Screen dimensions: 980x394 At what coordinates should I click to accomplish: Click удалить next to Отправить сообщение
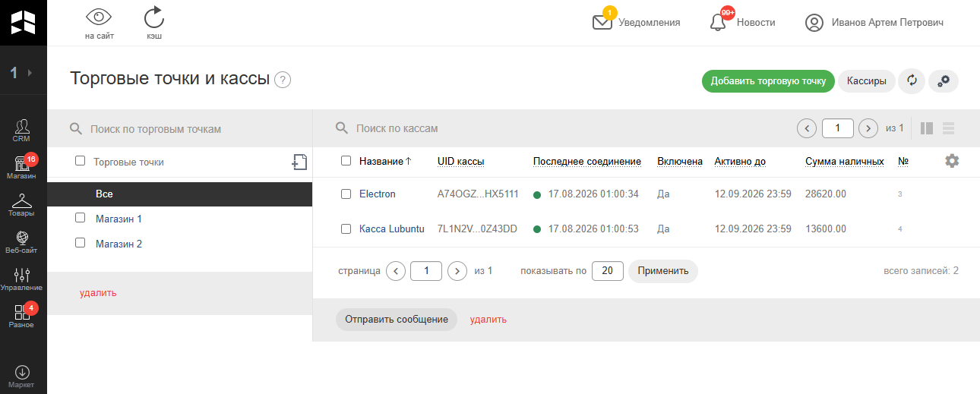tap(488, 320)
